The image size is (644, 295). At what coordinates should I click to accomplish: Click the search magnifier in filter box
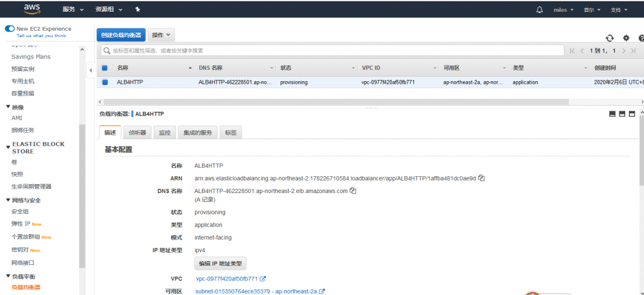[x=107, y=50]
